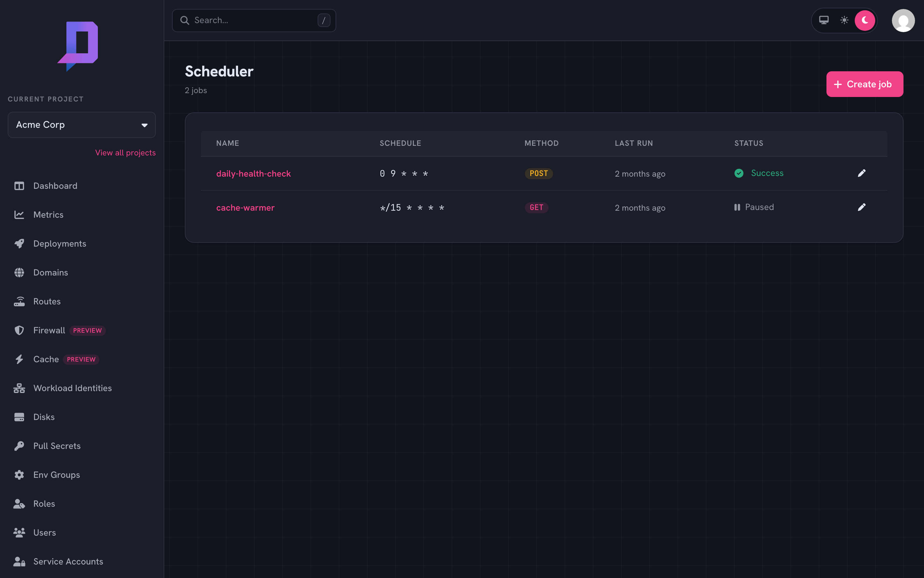Click the '2 jobs' count text
The width and height of the screenshot is (924, 578).
196,91
